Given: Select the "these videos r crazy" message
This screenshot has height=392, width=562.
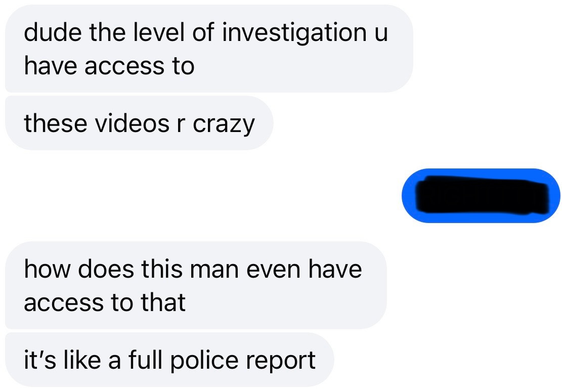Looking at the screenshot, I should [x=139, y=123].
